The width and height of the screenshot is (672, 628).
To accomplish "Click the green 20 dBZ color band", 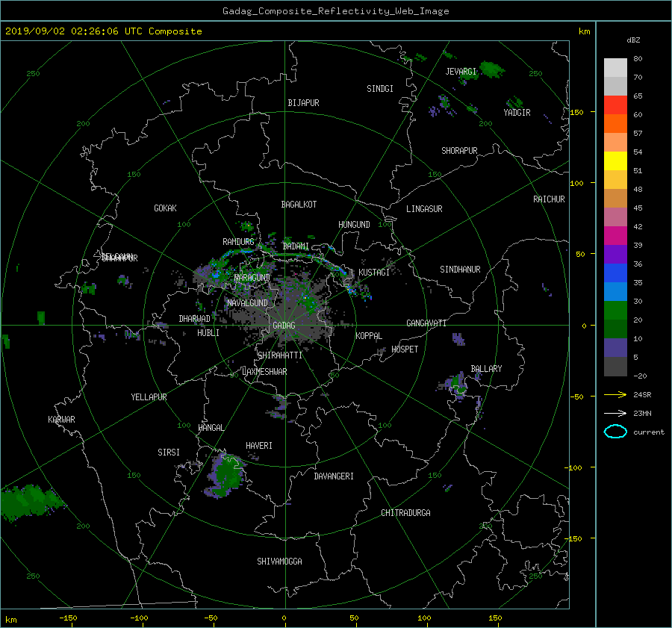I will [615, 311].
